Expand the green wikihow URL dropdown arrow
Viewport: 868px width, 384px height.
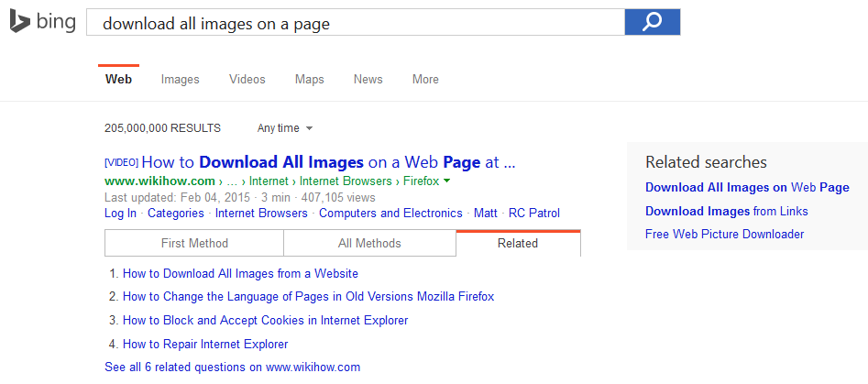click(446, 181)
